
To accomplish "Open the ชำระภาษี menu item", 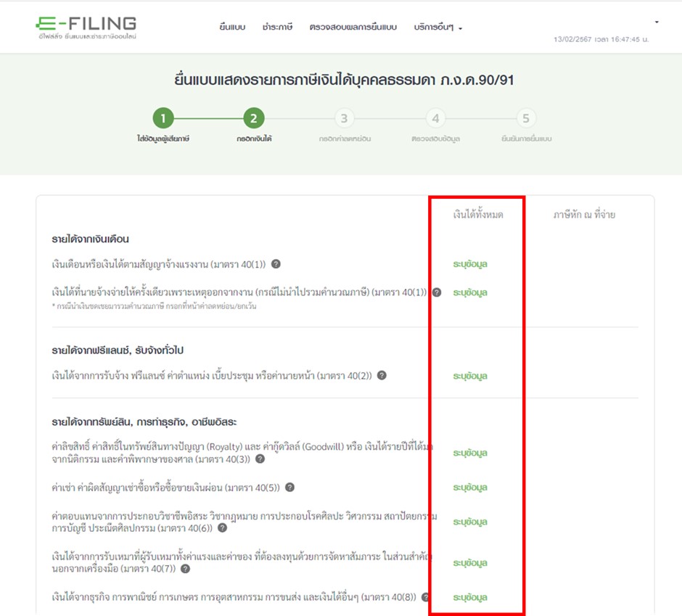I will [x=277, y=27].
